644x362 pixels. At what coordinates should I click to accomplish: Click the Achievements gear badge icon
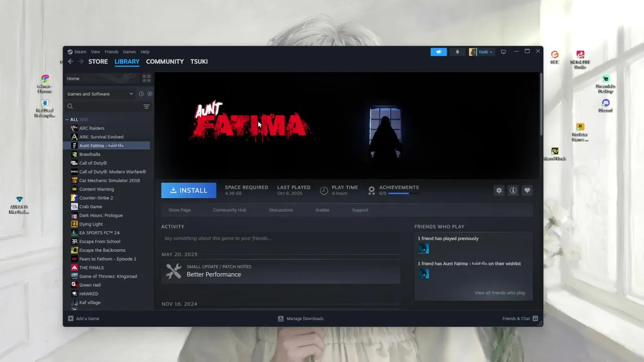(x=371, y=191)
